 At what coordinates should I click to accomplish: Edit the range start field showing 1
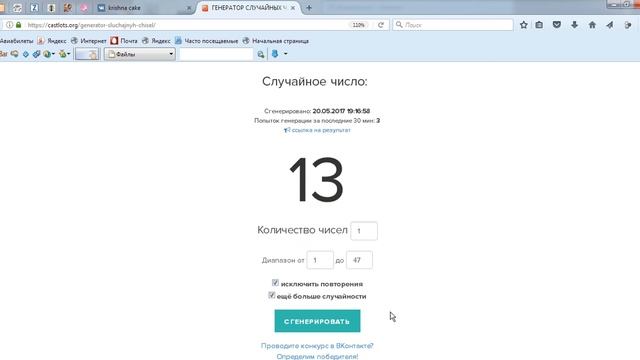(x=320, y=260)
